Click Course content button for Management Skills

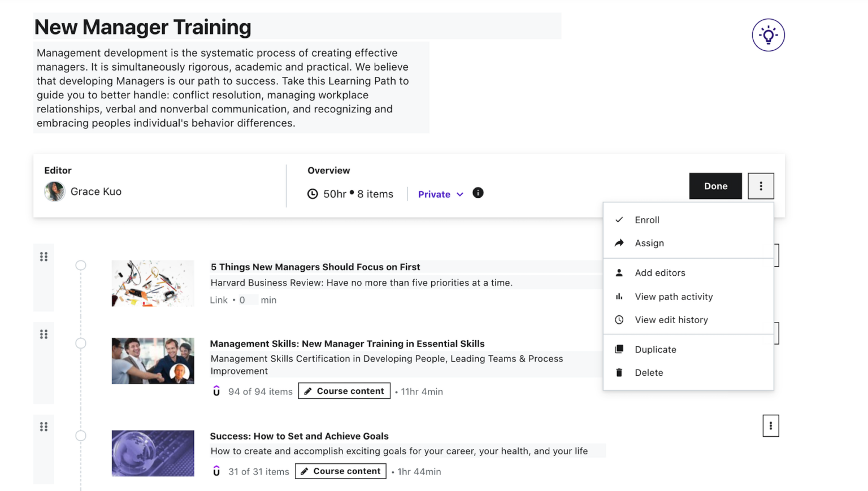344,391
